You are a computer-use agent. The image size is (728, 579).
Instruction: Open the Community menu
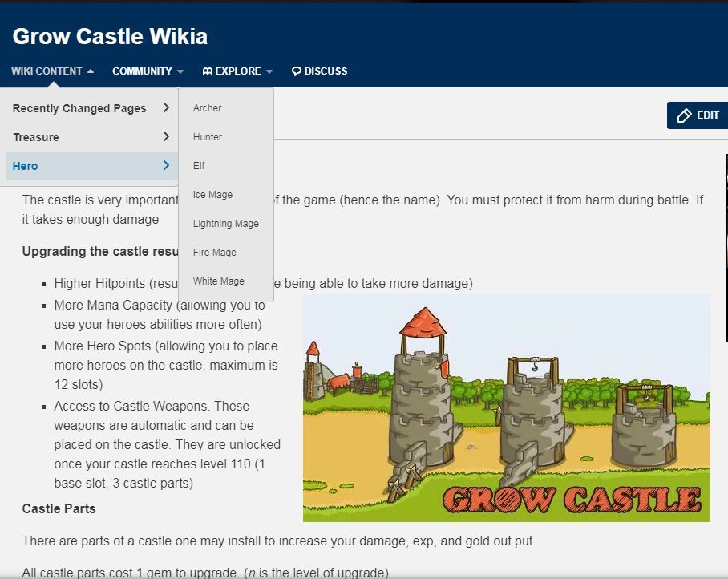[x=148, y=71]
